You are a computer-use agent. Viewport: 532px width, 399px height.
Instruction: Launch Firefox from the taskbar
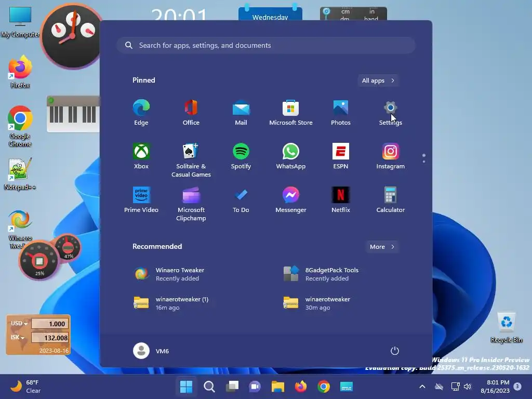(301, 387)
